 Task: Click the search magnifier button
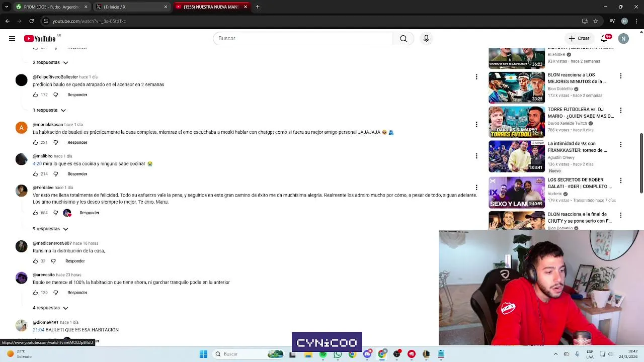404,39
